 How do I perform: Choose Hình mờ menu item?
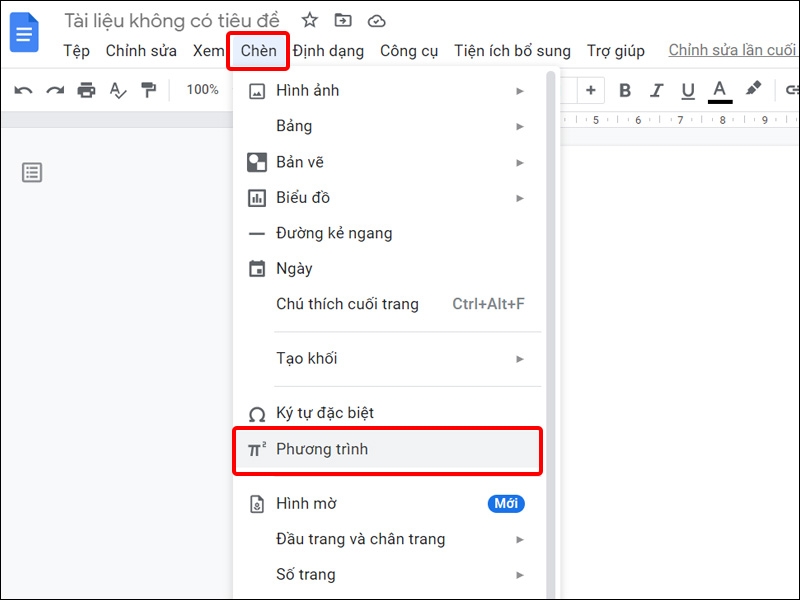(x=387, y=504)
